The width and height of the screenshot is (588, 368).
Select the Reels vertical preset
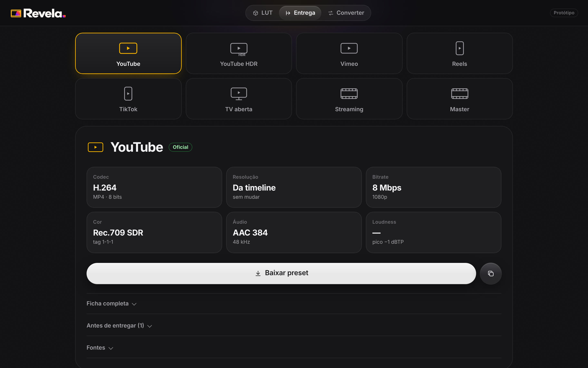(459, 53)
